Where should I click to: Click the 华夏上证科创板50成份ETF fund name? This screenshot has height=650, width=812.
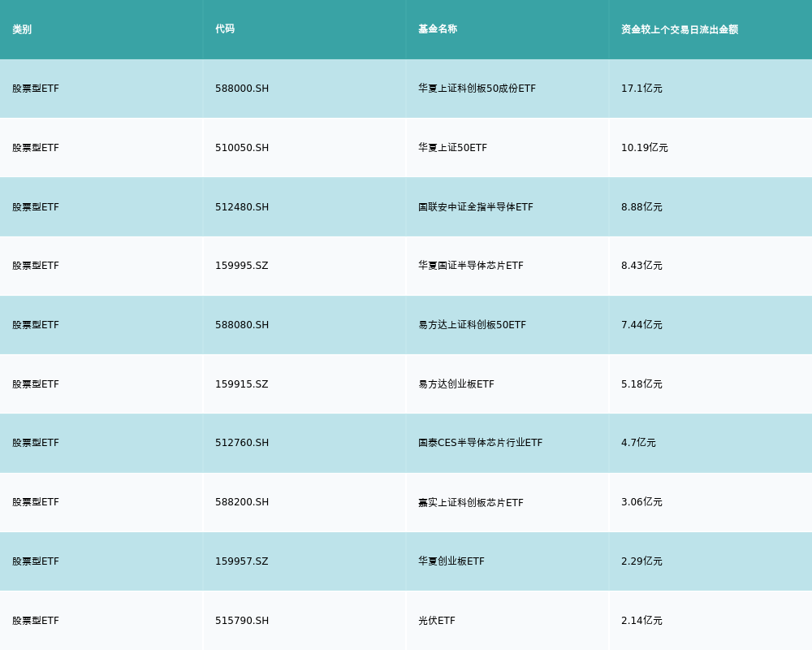[x=477, y=89]
